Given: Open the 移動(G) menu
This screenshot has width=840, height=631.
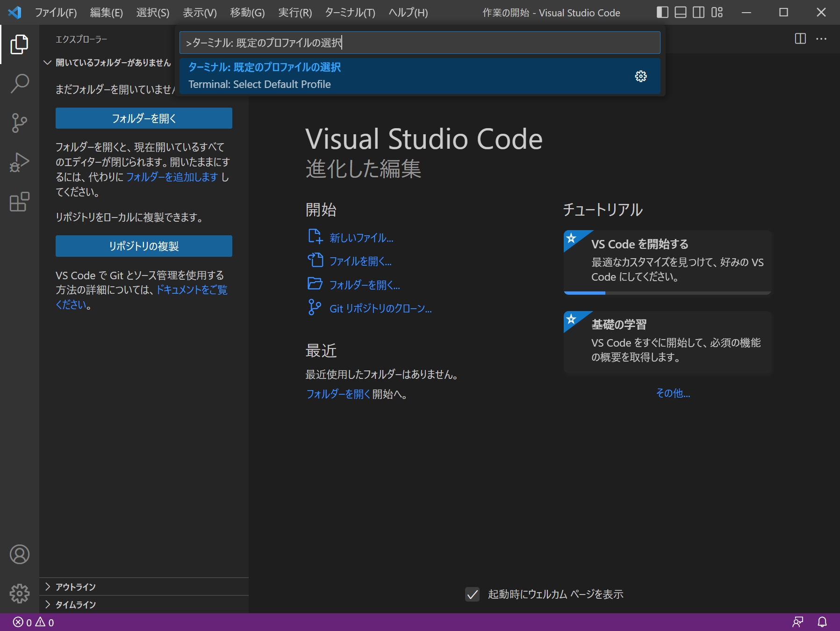Looking at the screenshot, I should point(247,13).
